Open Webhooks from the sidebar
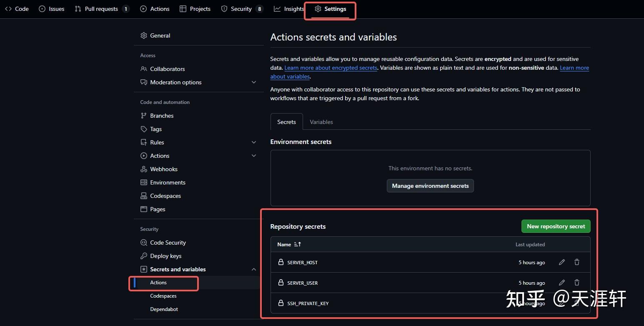644x326 pixels. click(163, 169)
